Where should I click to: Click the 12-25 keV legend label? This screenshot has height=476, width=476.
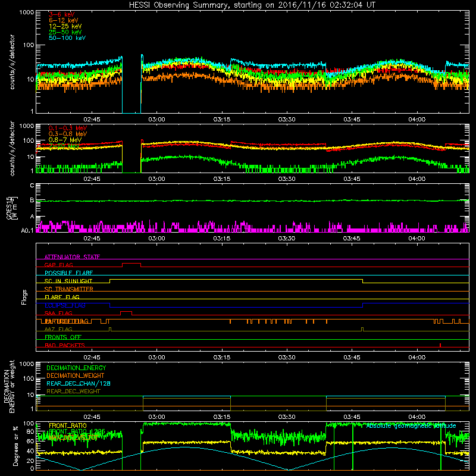point(65,26)
